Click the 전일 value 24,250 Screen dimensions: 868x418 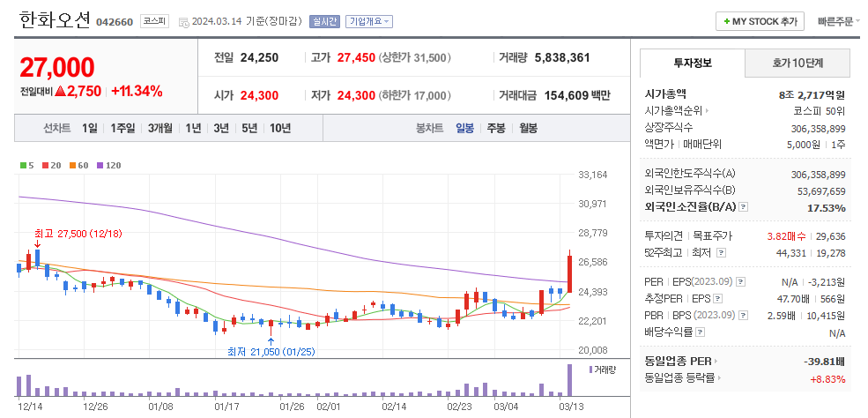coord(259,57)
